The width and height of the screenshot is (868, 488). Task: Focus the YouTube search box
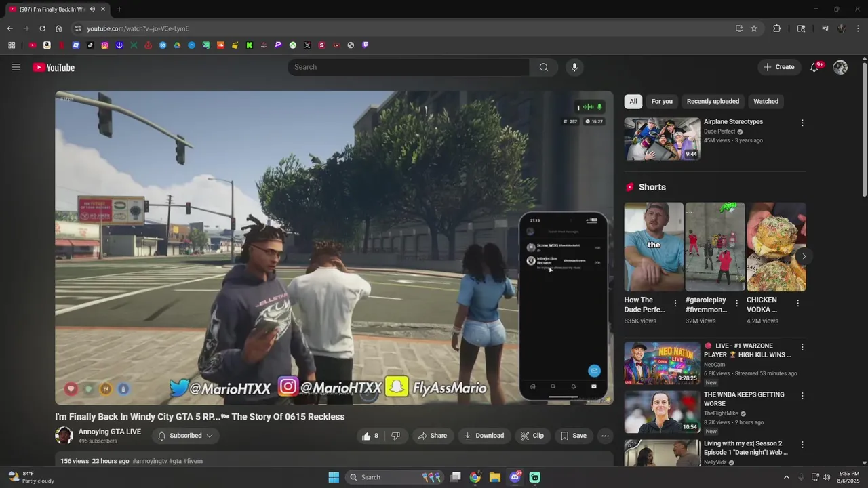tap(408, 67)
